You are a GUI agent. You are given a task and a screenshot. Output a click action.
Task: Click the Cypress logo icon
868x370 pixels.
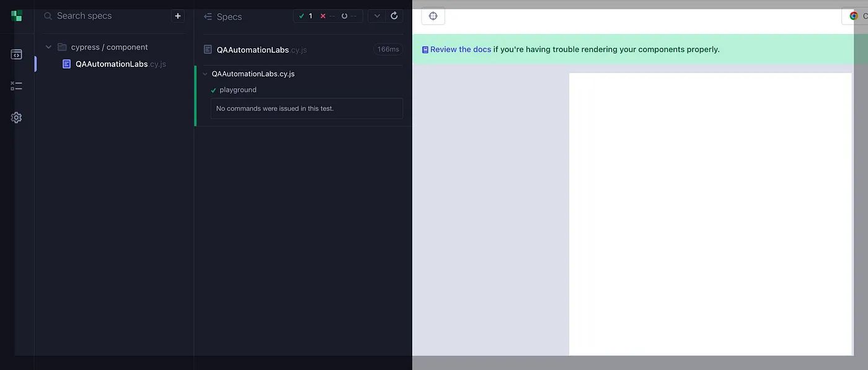pyautogui.click(x=15, y=15)
